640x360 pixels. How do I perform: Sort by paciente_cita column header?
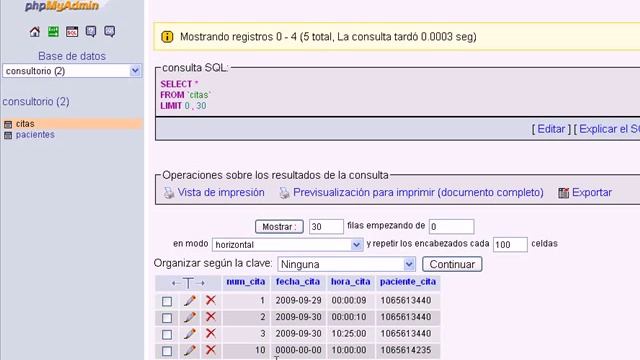click(408, 282)
